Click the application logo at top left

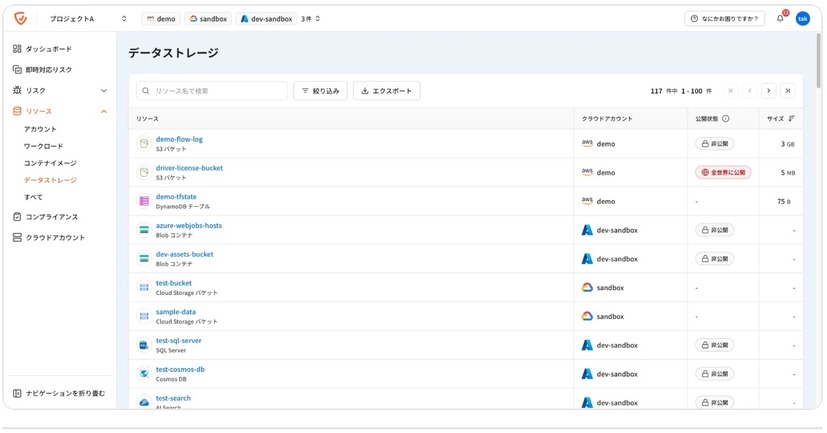tap(20, 18)
